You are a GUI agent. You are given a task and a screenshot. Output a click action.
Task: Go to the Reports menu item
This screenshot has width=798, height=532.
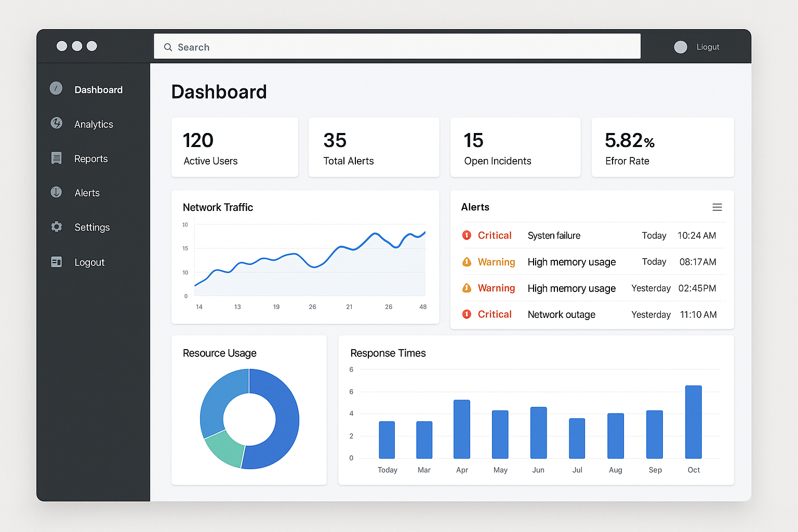pos(91,159)
